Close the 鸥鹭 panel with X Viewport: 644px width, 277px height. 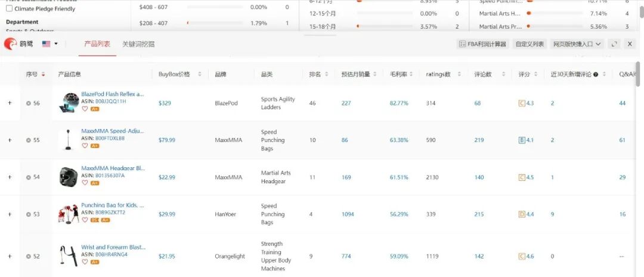point(630,44)
